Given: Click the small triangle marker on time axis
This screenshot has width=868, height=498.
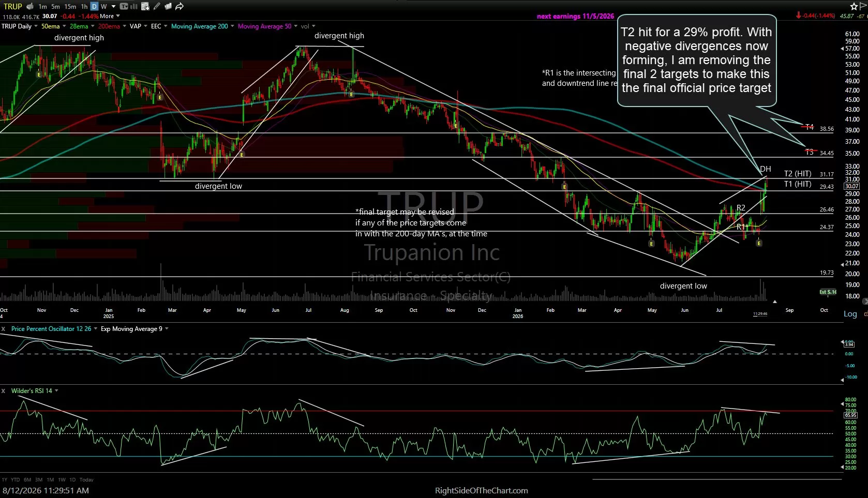Looking at the screenshot, I should (x=774, y=301).
